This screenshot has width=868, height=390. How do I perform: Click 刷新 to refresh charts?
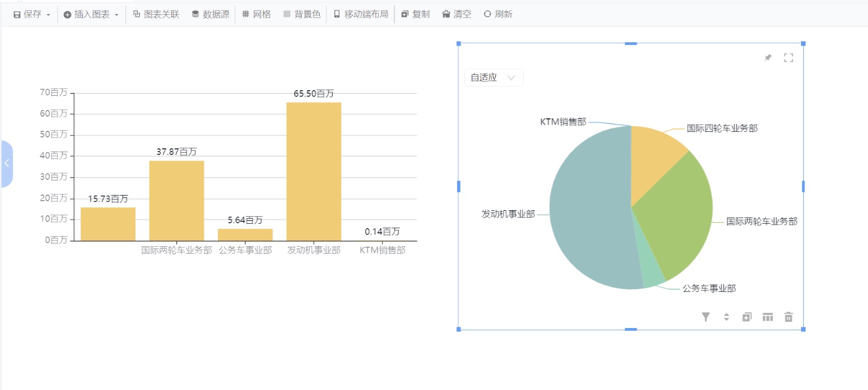coord(498,15)
